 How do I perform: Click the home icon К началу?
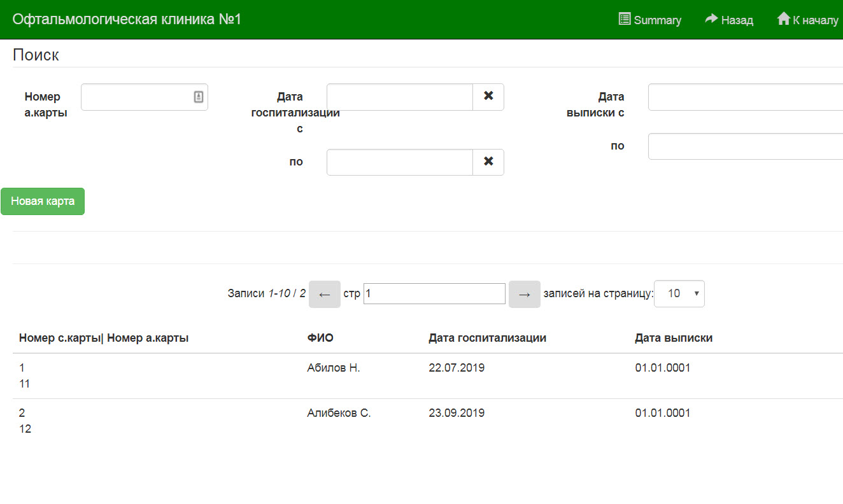tap(783, 19)
